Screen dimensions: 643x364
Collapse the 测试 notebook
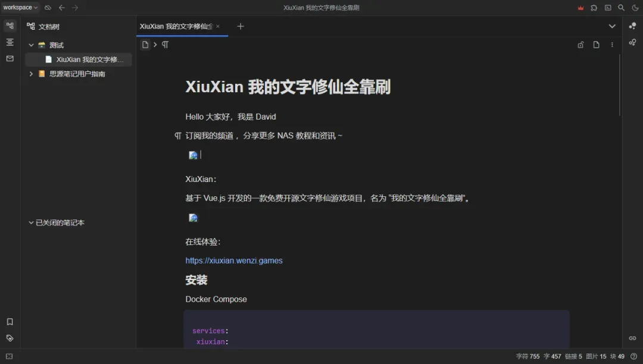(31, 45)
